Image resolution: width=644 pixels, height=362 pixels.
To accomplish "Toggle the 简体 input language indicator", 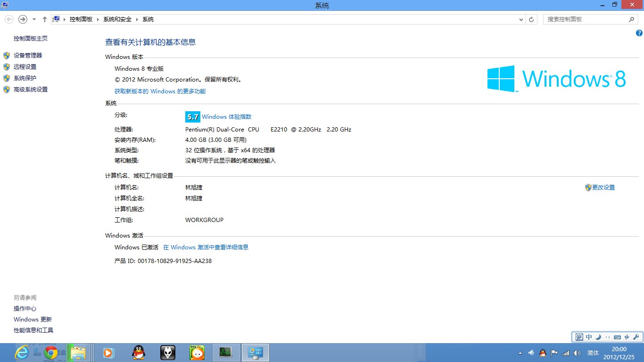I will coord(593,353).
